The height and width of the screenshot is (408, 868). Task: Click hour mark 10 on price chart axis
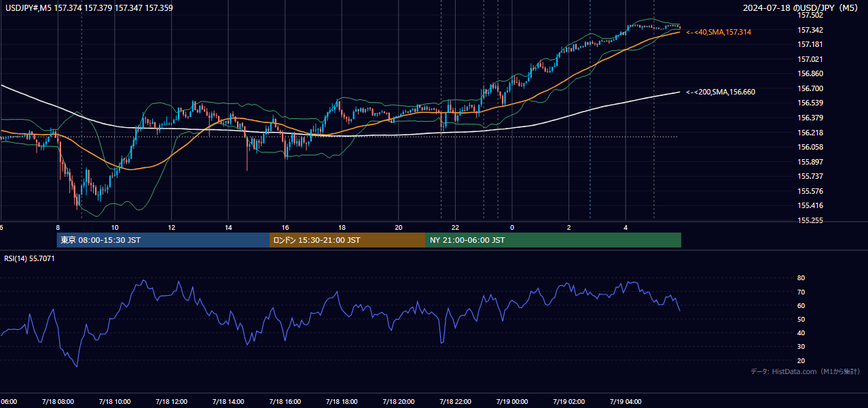click(115, 227)
